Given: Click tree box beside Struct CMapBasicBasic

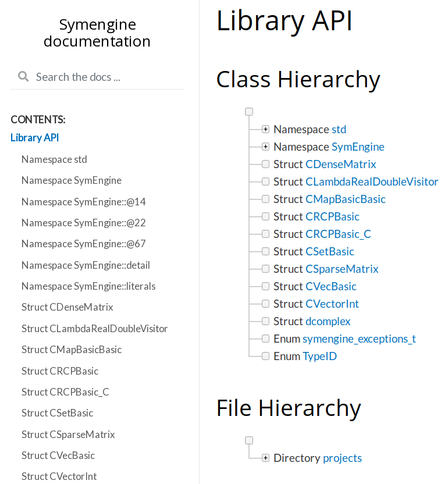Looking at the screenshot, I should [265, 199].
